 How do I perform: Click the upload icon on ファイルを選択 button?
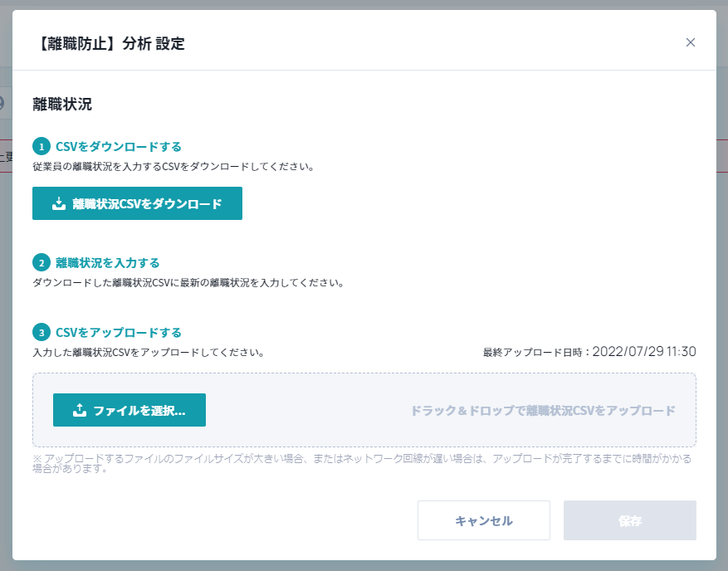(x=80, y=410)
